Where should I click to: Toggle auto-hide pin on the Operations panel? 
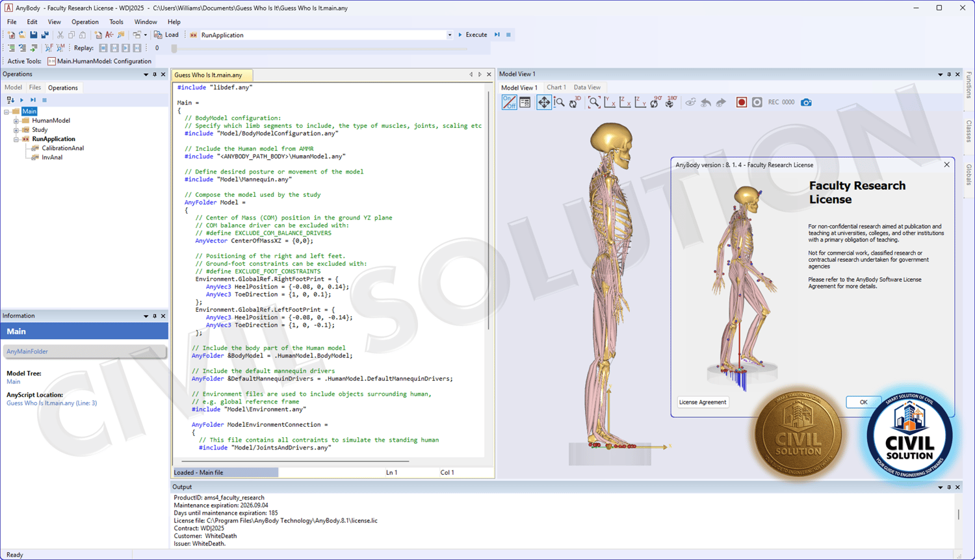[x=155, y=75]
